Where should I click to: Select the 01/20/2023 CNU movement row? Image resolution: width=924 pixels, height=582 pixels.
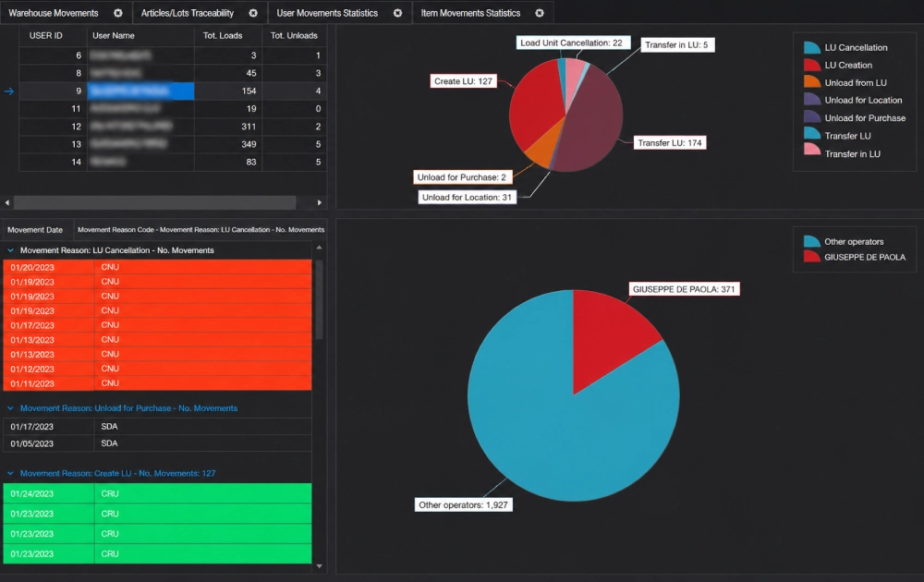coord(157,267)
